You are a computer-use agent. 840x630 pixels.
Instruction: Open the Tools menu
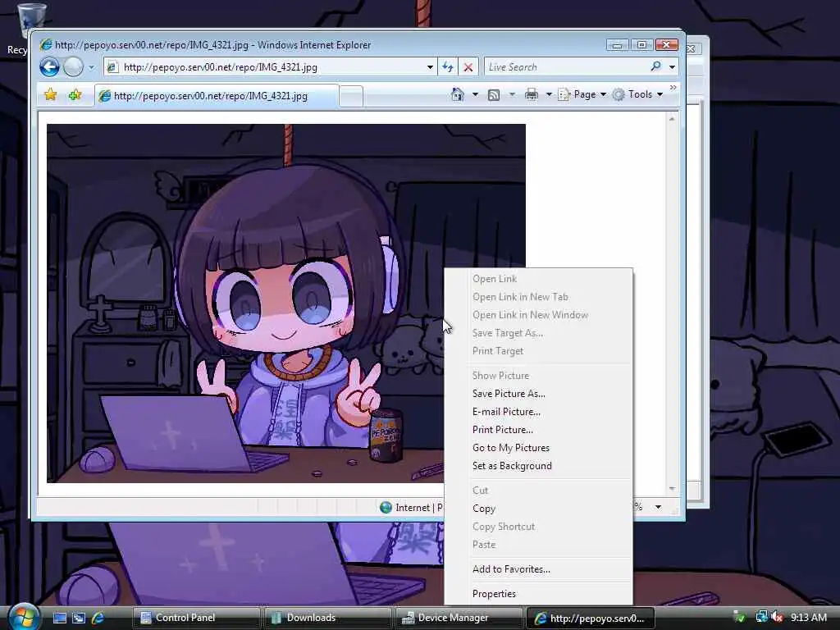pos(638,94)
